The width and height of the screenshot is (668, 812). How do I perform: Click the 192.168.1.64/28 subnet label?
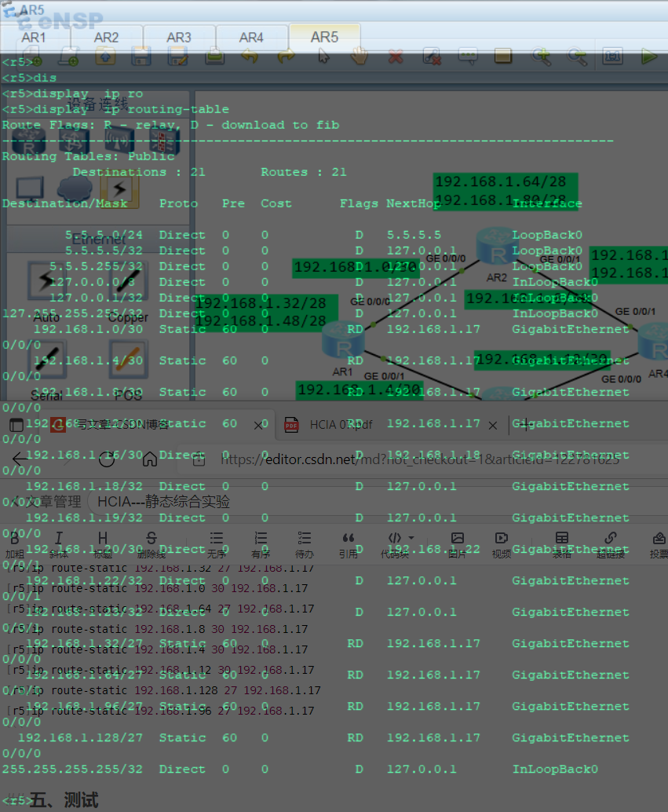pyautogui.click(x=501, y=181)
